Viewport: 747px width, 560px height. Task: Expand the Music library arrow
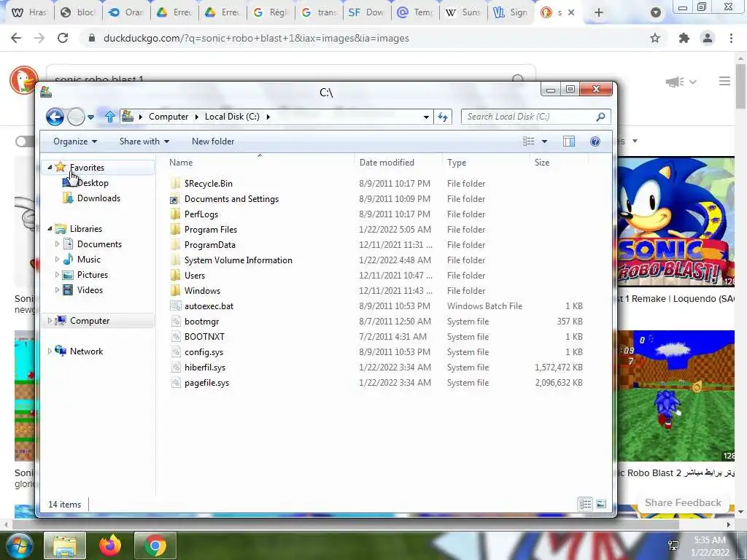(57, 260)
